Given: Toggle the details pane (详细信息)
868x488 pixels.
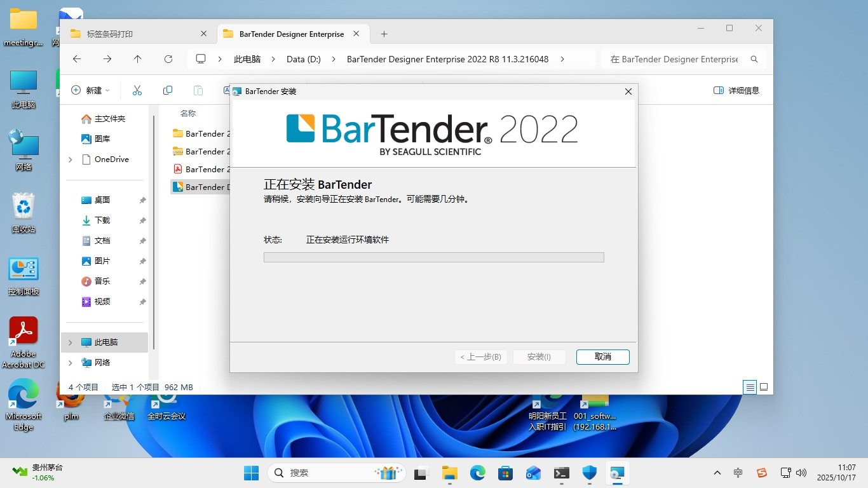Looking at the screenshot, I should (x=736, y=90).
